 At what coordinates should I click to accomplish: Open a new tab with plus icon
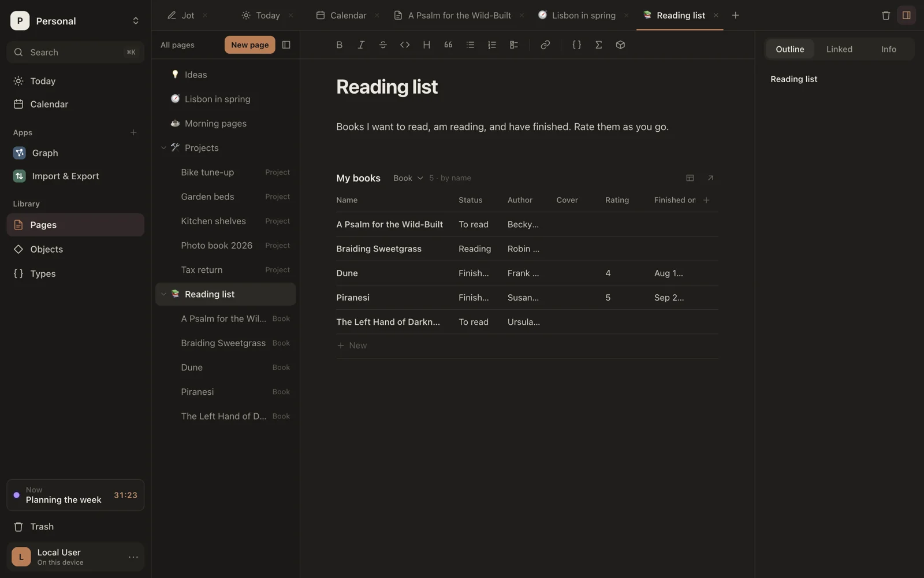(735, 16)
